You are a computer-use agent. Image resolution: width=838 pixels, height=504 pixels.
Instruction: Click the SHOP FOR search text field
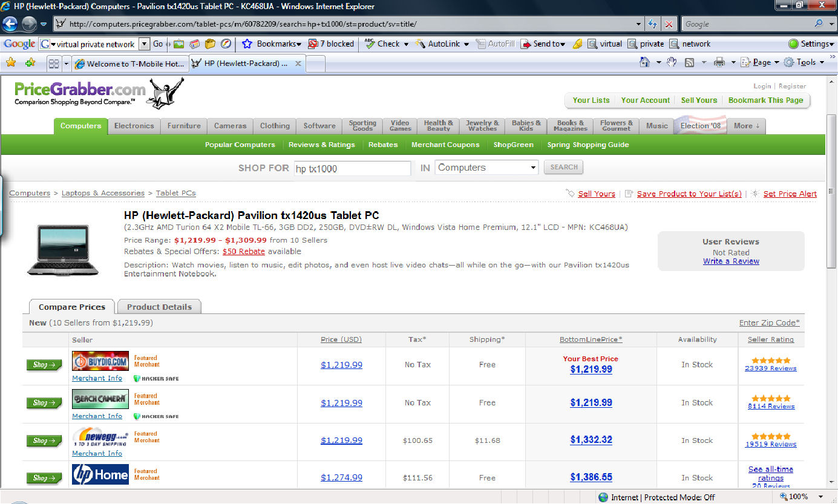pyautogui.click(x=352, y=168)
